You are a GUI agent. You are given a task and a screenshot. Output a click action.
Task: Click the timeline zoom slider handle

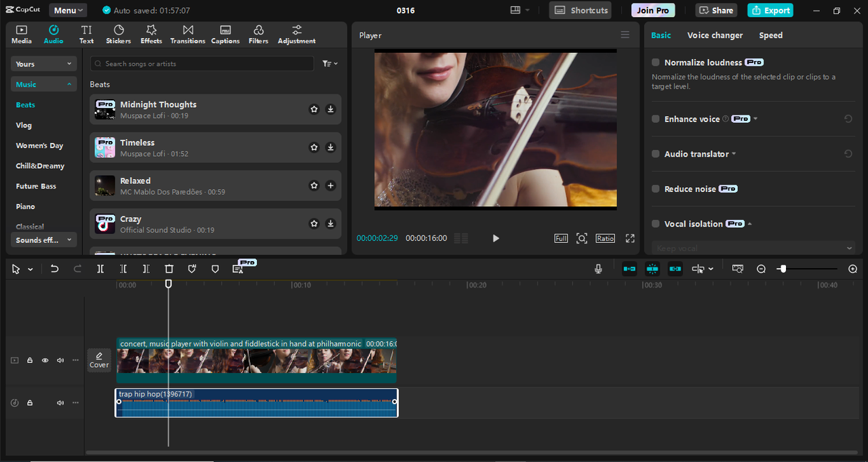(x=783, y=269)
